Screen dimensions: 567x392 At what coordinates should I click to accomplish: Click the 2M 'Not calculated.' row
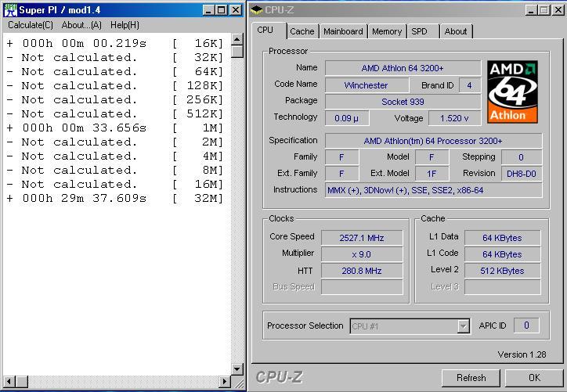[x=114, y=142]
